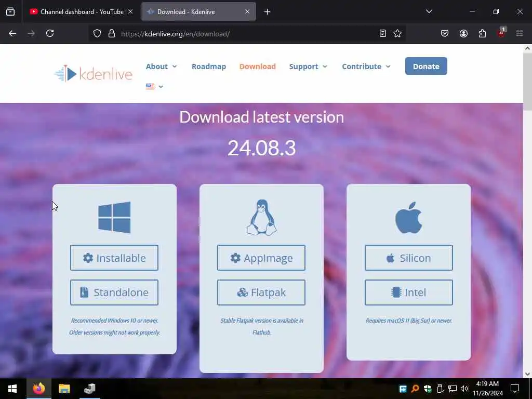Image resolution: width=532 pixels, height=399 pixels.
Task: Close the Channel dashboard YouTube tab
Action: click(130, 11)
